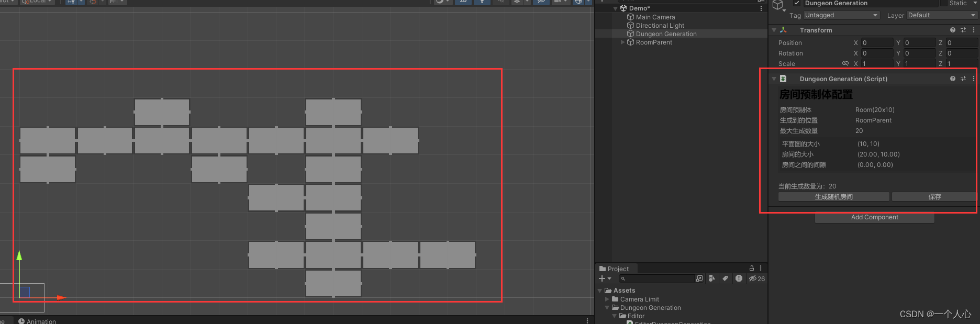Open Transform presets selector

pyautogui.click(x=963, y=30)
